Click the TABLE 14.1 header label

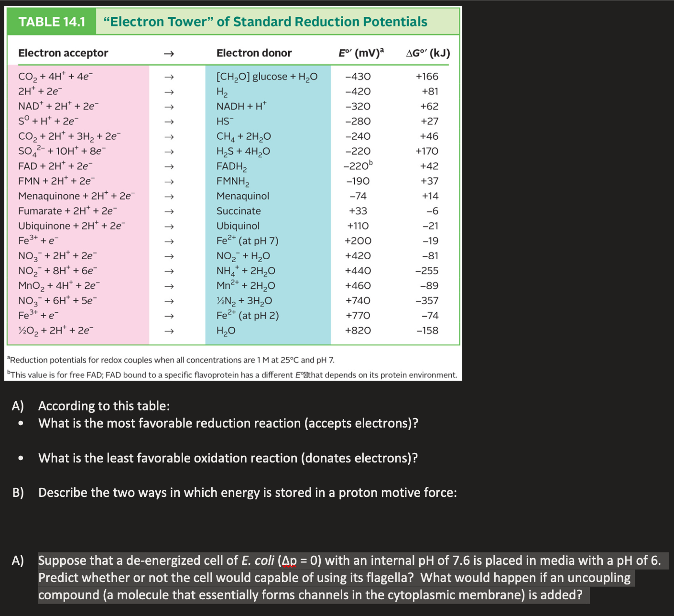[x=50, y=22]
